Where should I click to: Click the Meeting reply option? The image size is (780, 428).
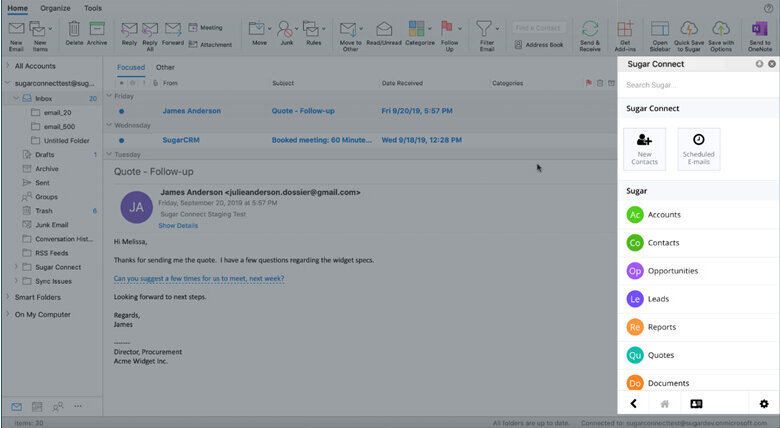[x=205, y=28]
